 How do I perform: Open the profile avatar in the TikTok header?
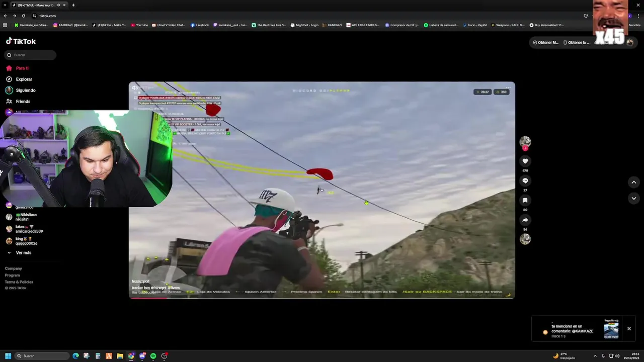click(630, 42)
